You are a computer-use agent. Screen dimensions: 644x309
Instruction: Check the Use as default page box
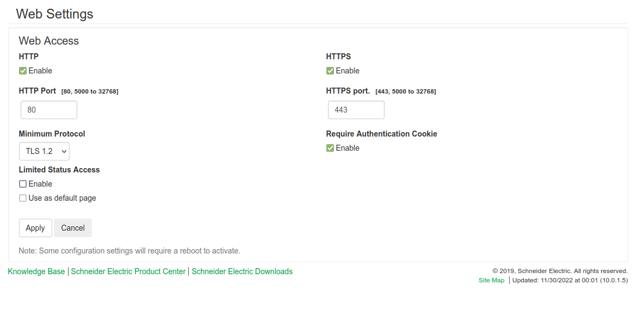(23, 198)
